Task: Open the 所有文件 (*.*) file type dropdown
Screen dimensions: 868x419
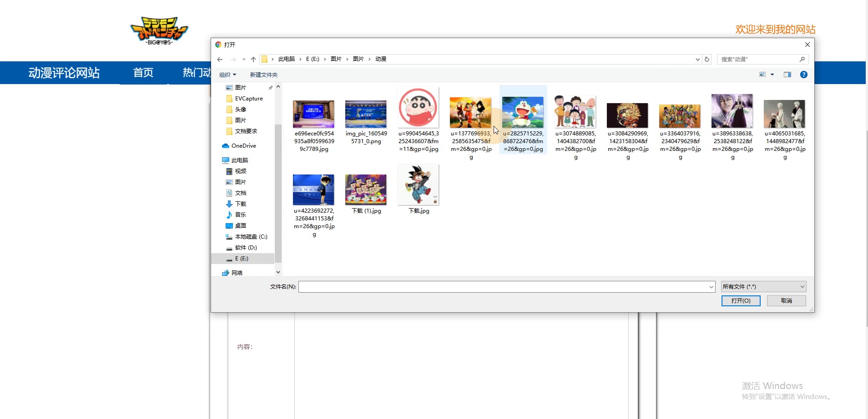Action: (763, 287)
